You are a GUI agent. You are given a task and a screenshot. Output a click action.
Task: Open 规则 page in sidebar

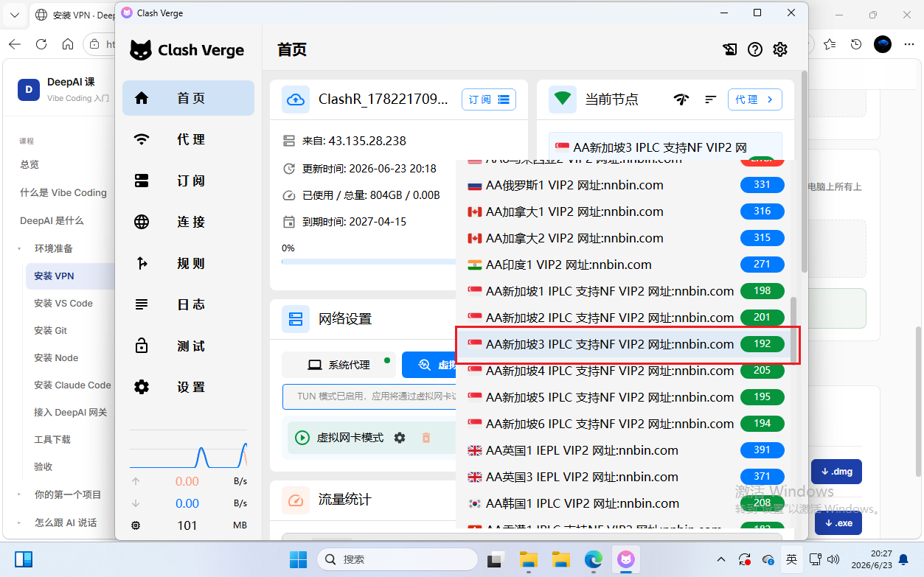tap(188, 263)
